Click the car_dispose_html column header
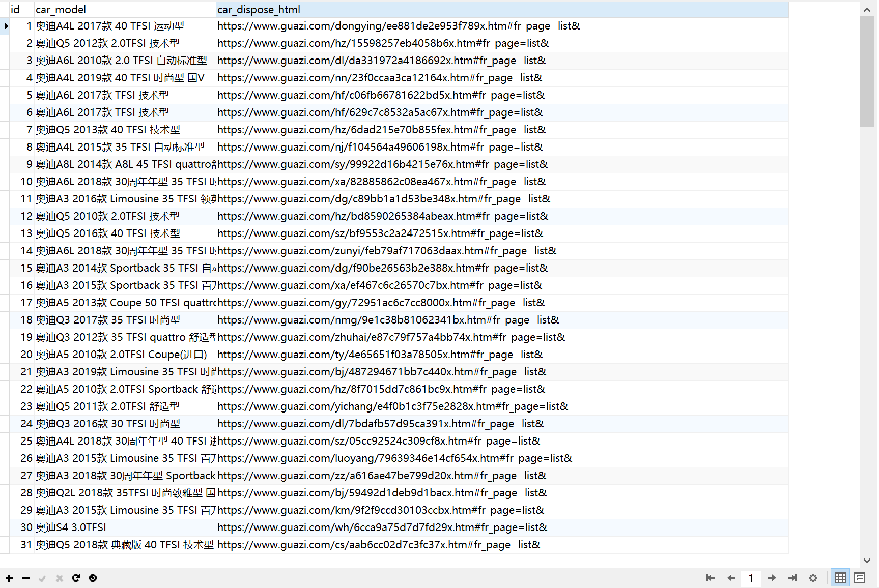This screenshot has height=588, width=879. click(x=502, y=10)
